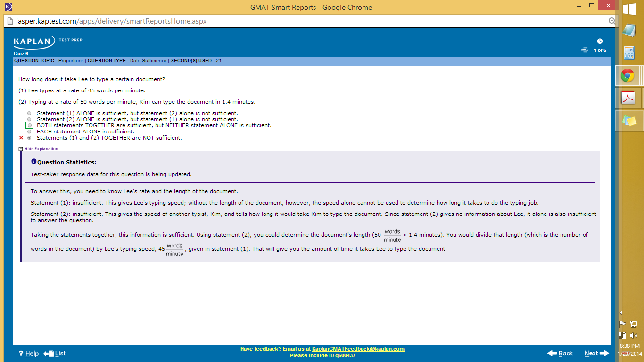Screen dimensions: 644x362
Task: Click the Data Sufficiency question type label
Action: pos(148,60)
